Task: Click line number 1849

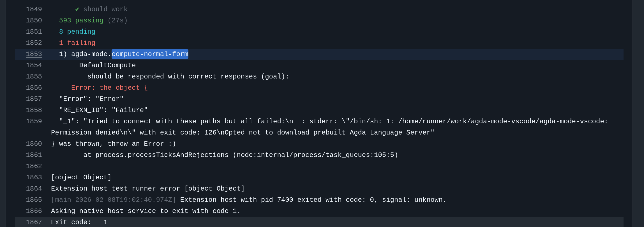Action: click(x=34, y=9)
